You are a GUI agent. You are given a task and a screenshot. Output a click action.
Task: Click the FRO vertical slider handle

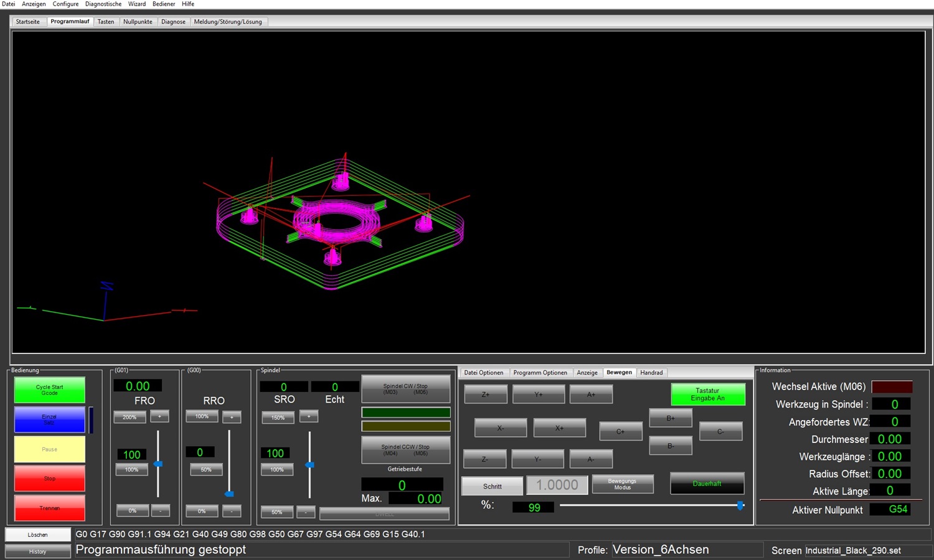(x=158, y=464)
